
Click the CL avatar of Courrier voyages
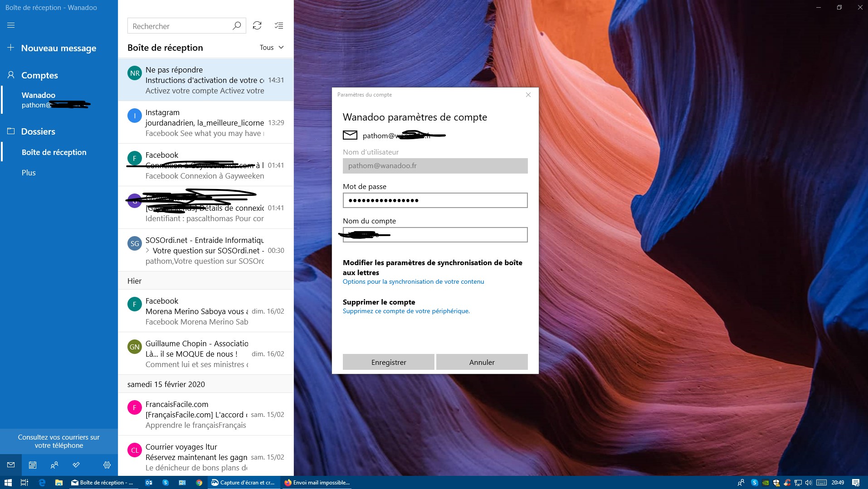tap(135, 450)
